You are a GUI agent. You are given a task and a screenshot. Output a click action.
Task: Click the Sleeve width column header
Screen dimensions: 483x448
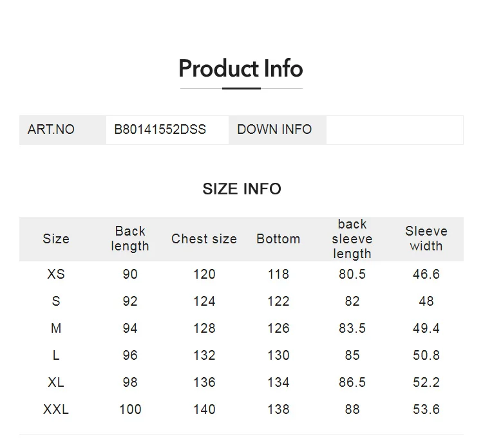[426, 239]
